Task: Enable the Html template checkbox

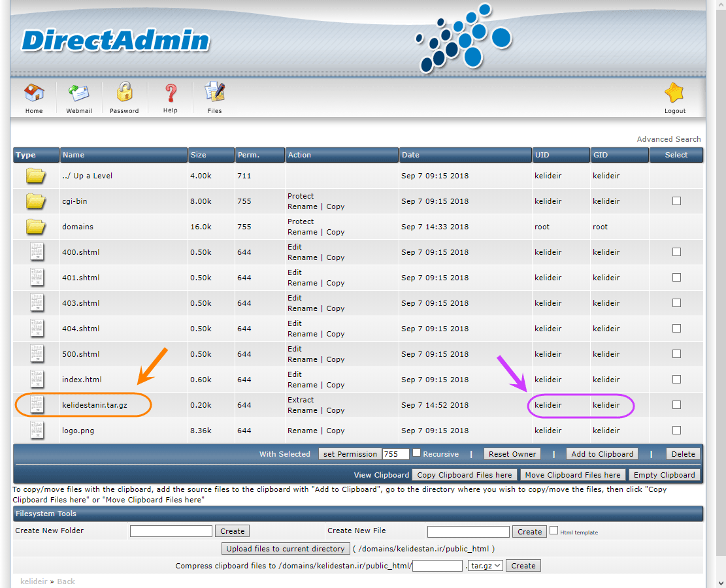Action: (553, 531)
